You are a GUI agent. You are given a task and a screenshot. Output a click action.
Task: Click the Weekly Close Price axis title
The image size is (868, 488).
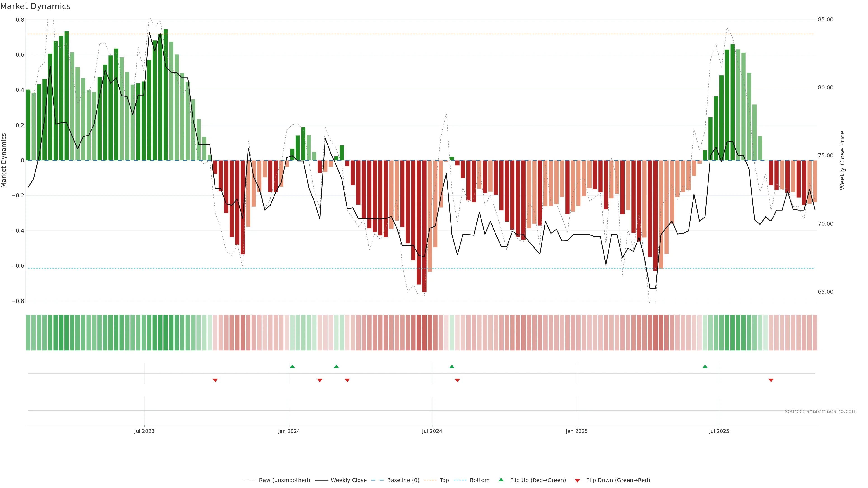[842, 160]
